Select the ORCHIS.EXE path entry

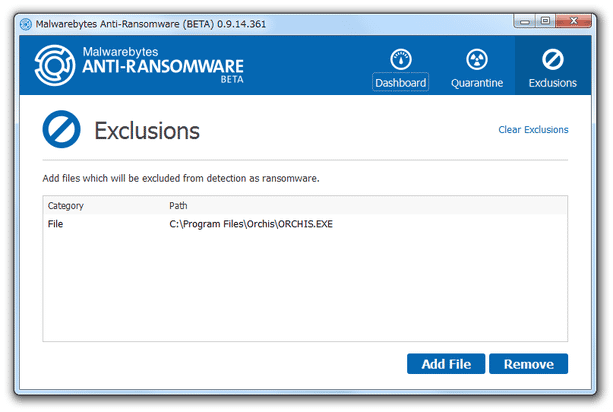[x=251, y=224]
